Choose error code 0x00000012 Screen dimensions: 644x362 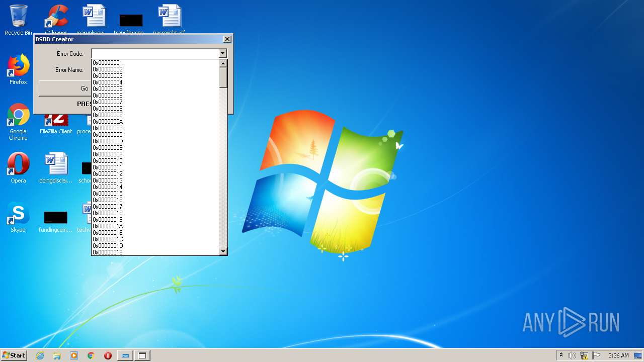click(156, 174)
